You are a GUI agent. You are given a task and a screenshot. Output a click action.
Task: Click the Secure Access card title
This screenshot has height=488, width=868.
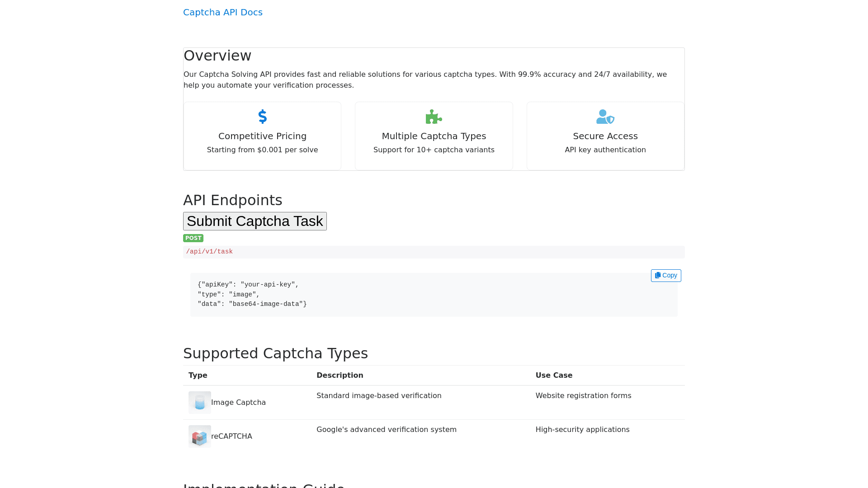click(605, 136)
